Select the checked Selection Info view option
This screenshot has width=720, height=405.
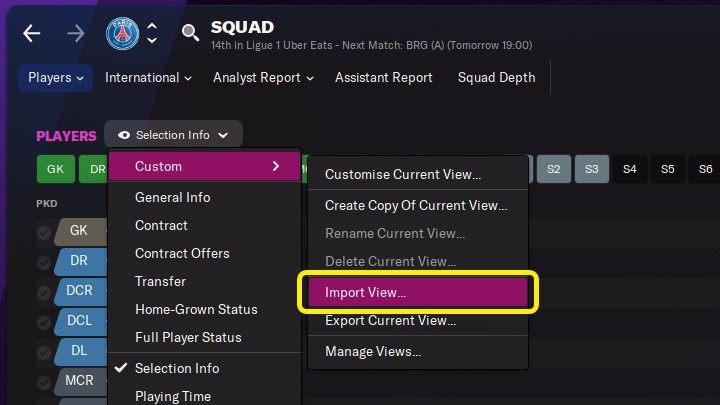point(177,368)
